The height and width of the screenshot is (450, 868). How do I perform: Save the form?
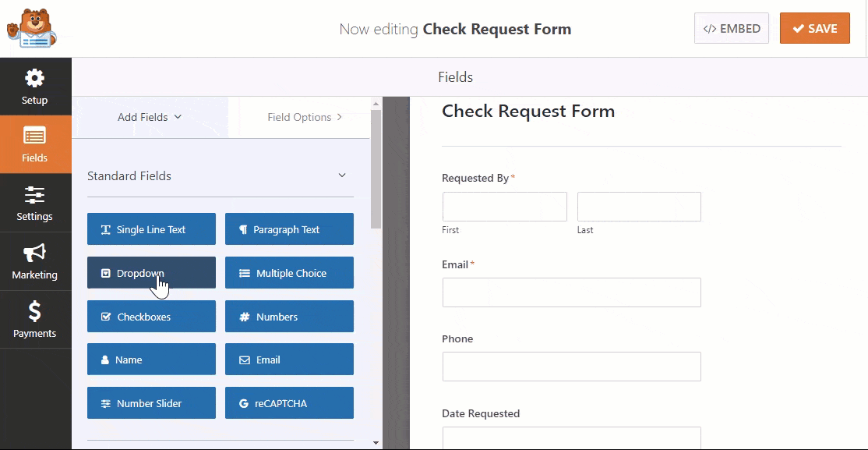pyautogui.click(x=814, y=29)
